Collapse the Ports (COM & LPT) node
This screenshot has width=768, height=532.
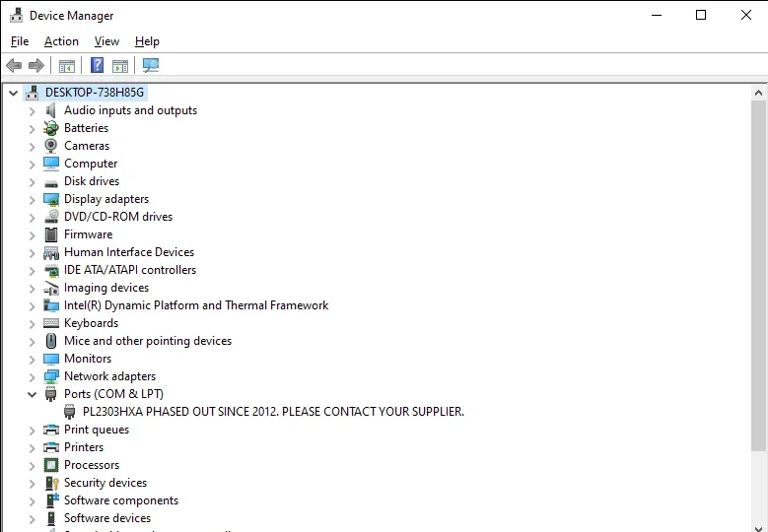pos(32,394)
